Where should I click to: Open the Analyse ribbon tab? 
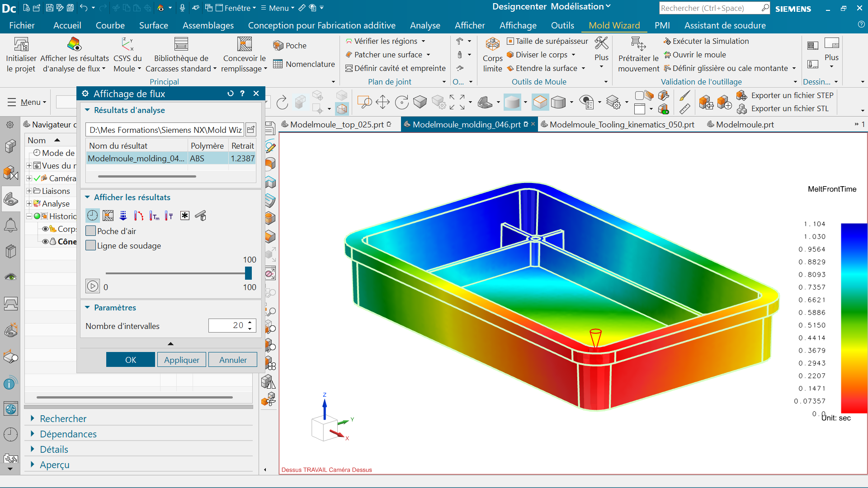click(425, 25)
